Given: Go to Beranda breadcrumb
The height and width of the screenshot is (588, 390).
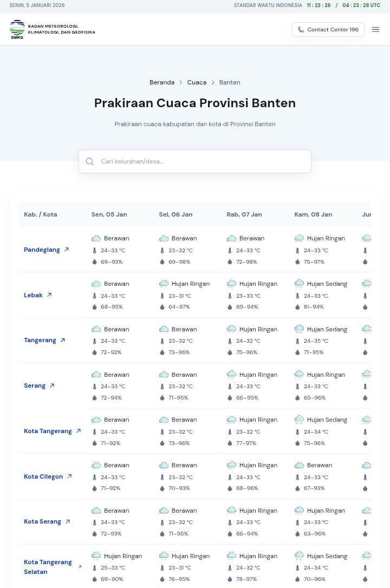Looking at the screenshot, I should tap(162, 82).
